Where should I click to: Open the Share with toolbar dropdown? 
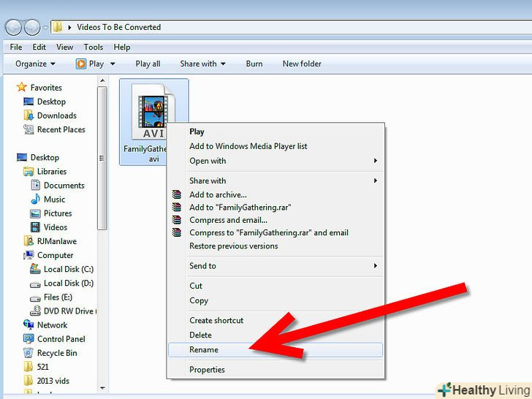(x=202, y=64)
